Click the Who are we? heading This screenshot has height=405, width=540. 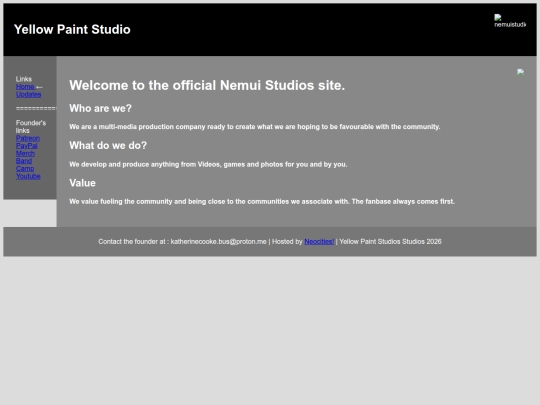tap(101, 108)
